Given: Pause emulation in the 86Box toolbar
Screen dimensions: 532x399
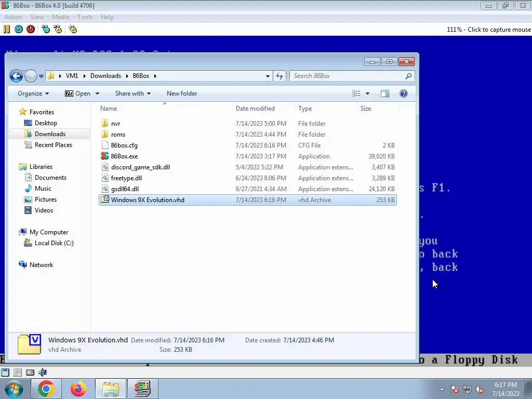Looking at the screenshot, I should coord(7,29).
